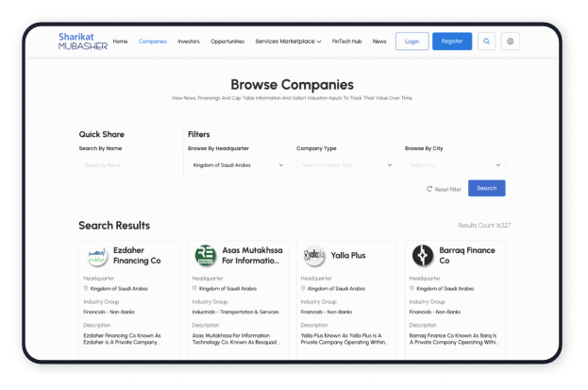Screen dimensions: 588x390
Task: Click the Login button
Action: [412, 42]
